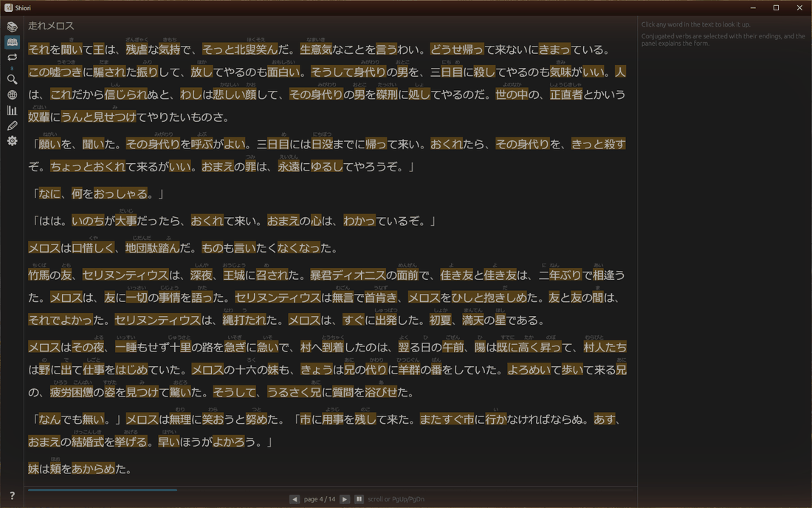Screen dimensions: 812x508
Task: Look up the word 縄打たれ
Action: coord(245,320)
